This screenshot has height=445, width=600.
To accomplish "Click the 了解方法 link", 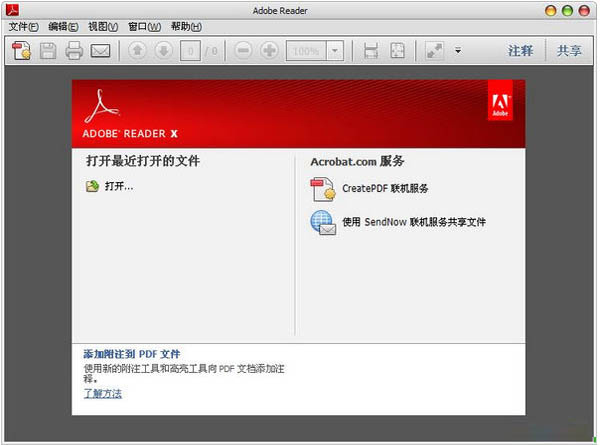I will pos(103,393).
